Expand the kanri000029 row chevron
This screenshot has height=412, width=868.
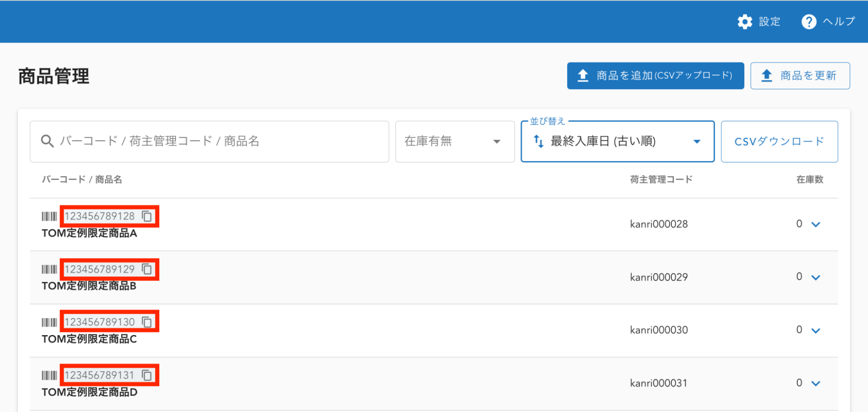[816, 278]
